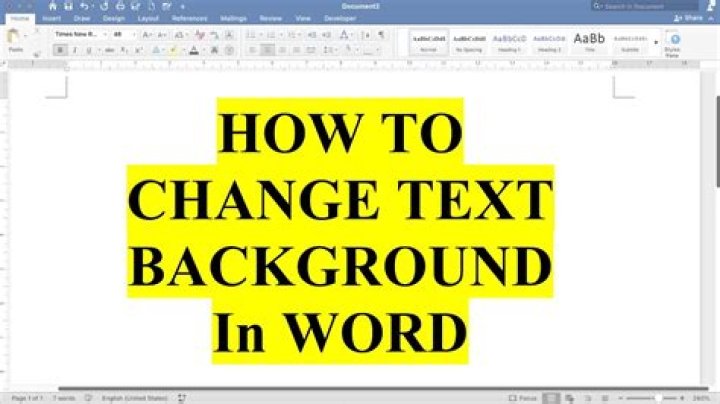This screenshot has width=720, height=404.
Task: Open the References ribbon tab
Action: pos(189,18)
